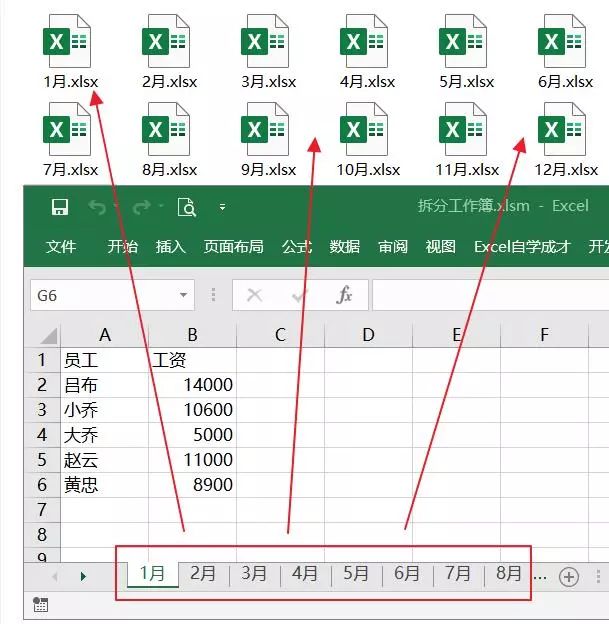609x624 pixels.
Task: Select the 1月 sheet tab
Action: (152, 574)
